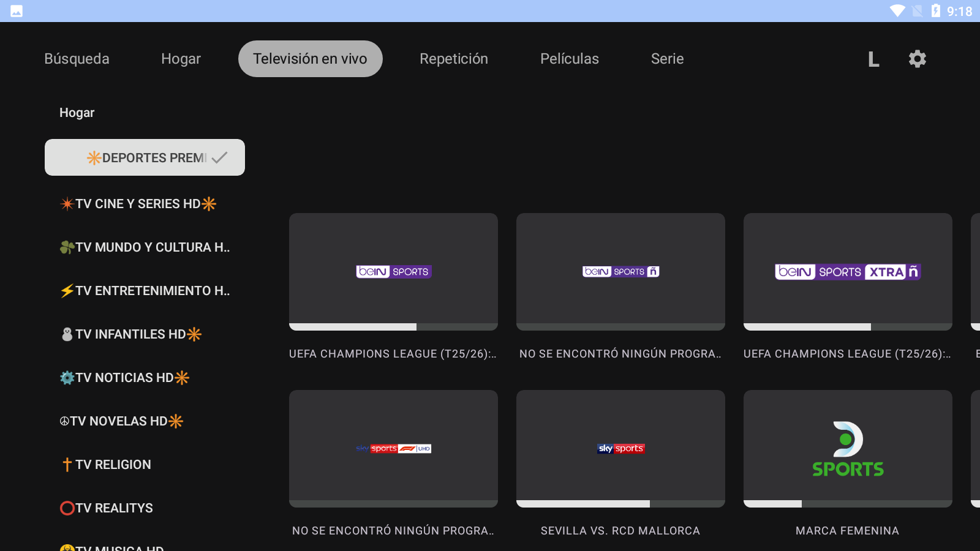Open the notification image icon in status bar

pyautogui.click(x=17, y=11)
